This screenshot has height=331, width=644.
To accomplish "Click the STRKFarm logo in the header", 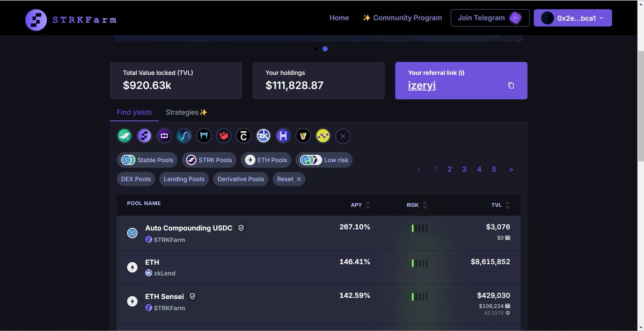I will (x=71, y=20).
